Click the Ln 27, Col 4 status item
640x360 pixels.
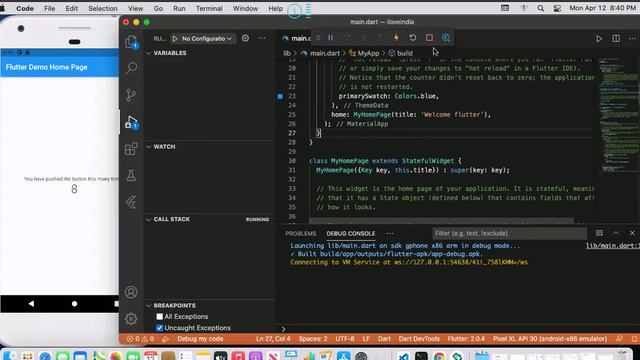click(273, 339)
